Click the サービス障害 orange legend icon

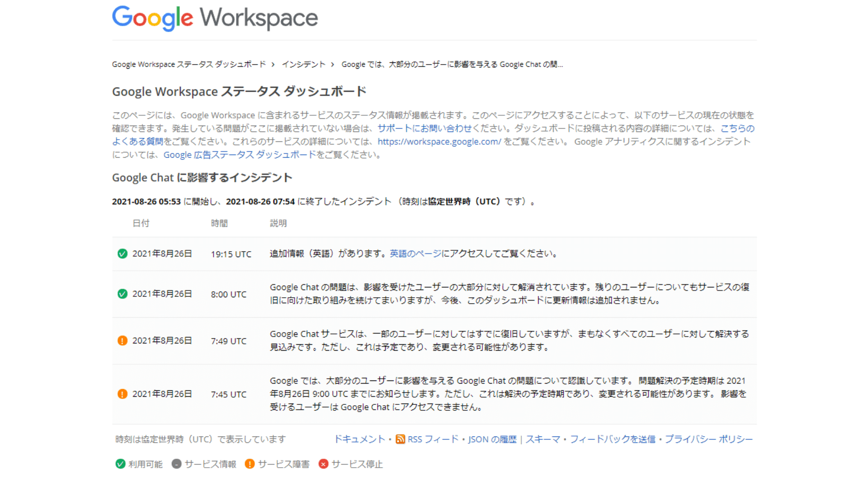[249, 464]
